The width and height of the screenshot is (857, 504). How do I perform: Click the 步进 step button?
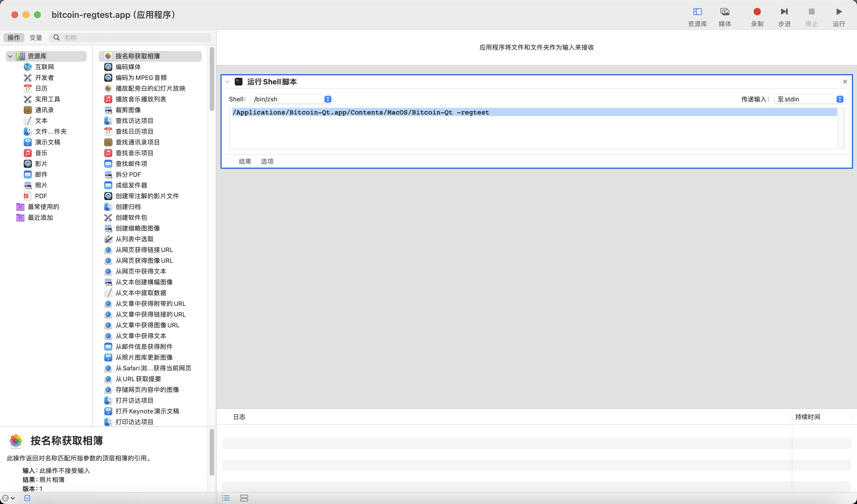point(784,17)
